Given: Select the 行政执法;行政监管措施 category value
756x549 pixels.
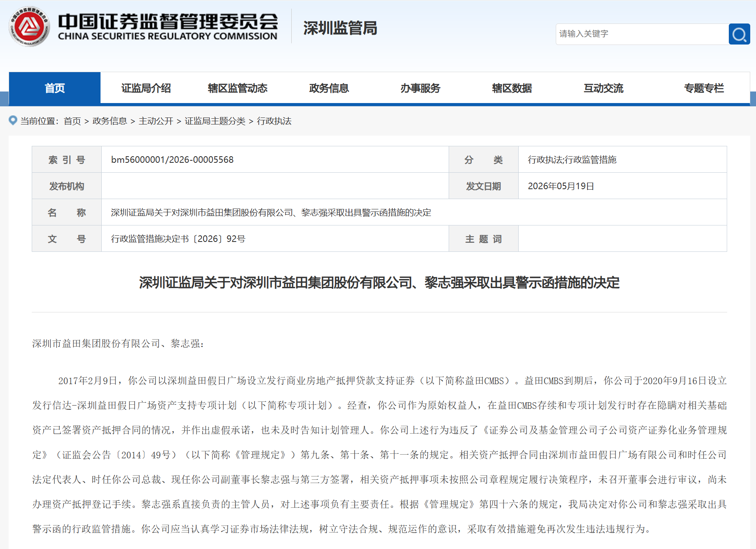Looking at the screenshot, I should click(x=572, y=160).
